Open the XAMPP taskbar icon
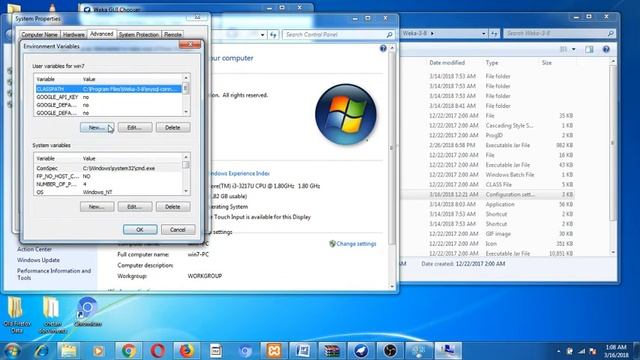This screenshot has width=640, height=360. [x=274, y=351]
